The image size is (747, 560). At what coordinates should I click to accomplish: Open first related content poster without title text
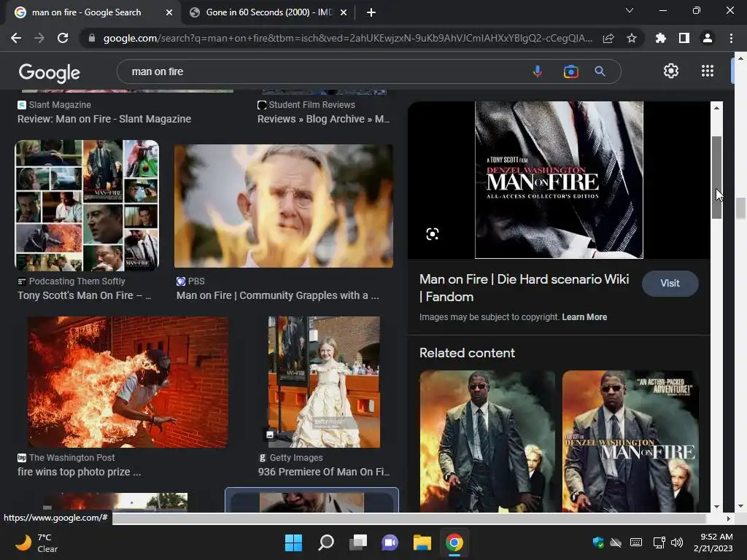point(487,441)
